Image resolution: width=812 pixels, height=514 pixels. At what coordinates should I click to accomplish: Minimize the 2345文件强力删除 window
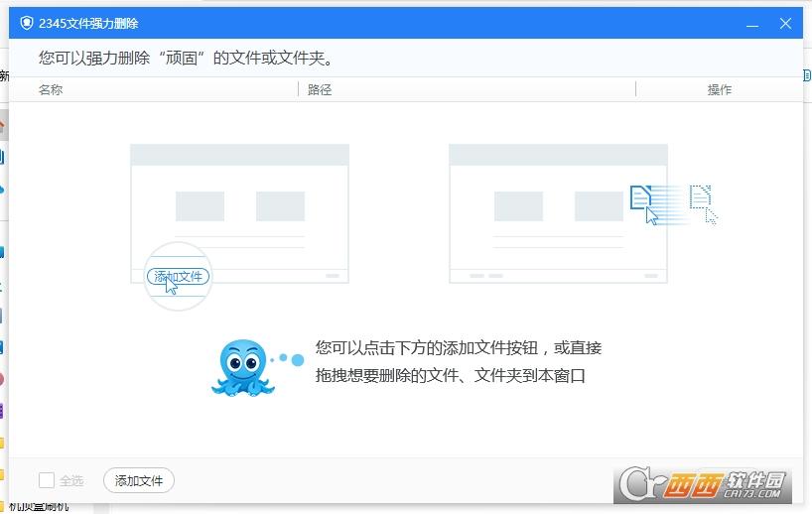(x=752, y=24)
